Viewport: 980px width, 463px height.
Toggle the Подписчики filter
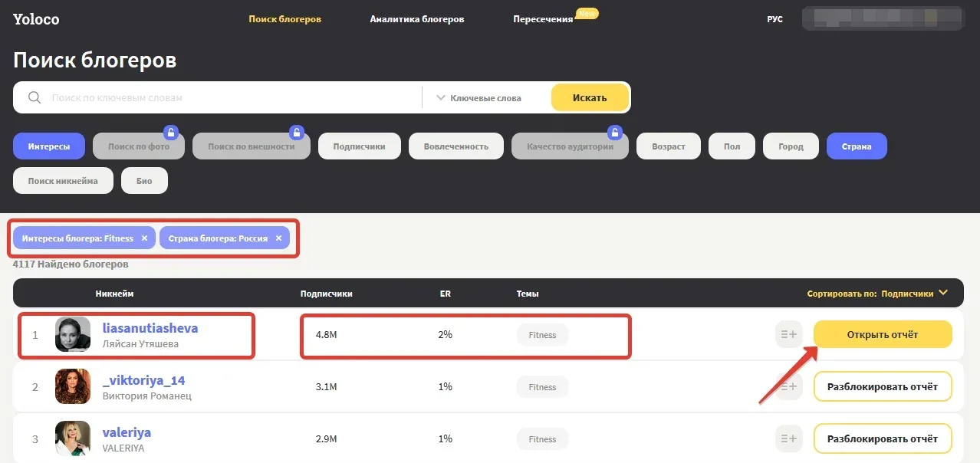pos(359,146)
